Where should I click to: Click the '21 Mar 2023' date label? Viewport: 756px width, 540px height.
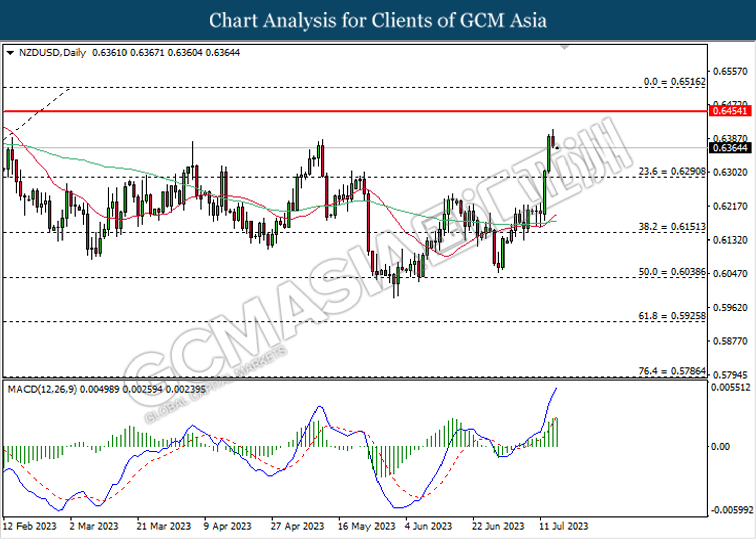[x=164, y=526]
